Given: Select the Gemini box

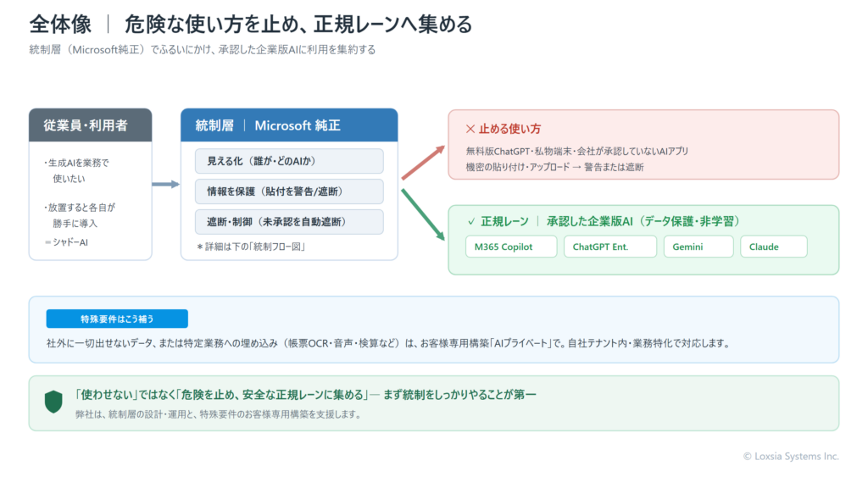Looking at the screenshot, I should point(698,247).
